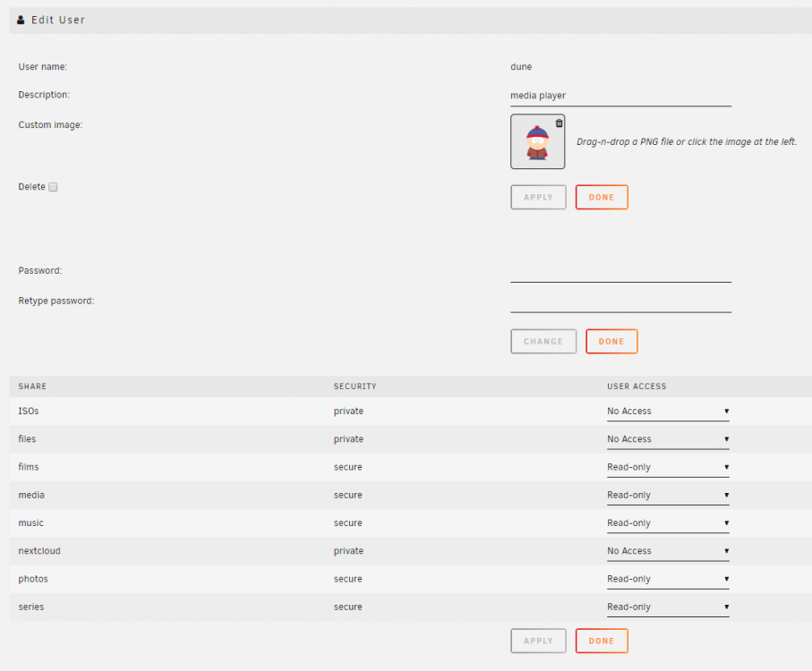Tick the Delete checkbox

(x=53, y=187)
